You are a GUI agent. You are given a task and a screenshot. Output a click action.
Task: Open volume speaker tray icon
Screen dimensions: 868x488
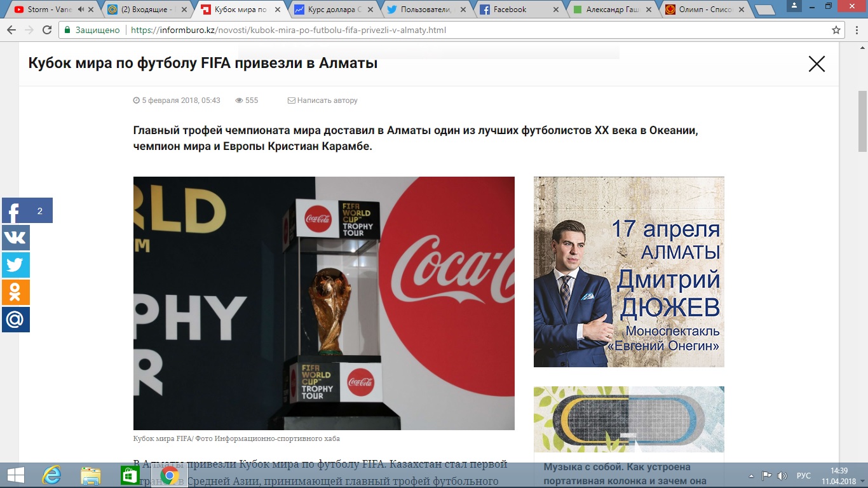(782, 475)
